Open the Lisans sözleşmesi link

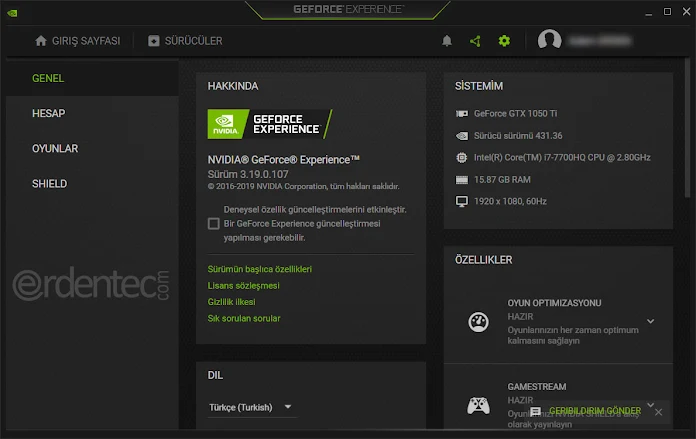[244, 285]
